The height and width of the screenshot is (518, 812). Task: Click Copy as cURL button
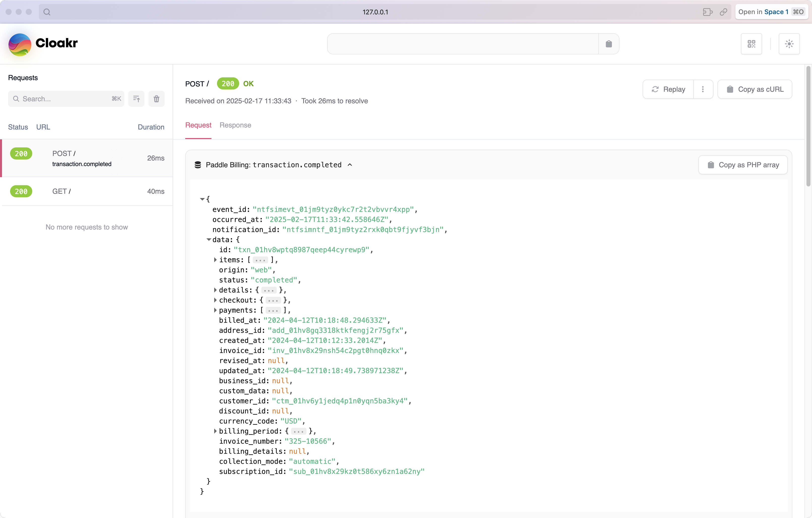click(755, 89)
